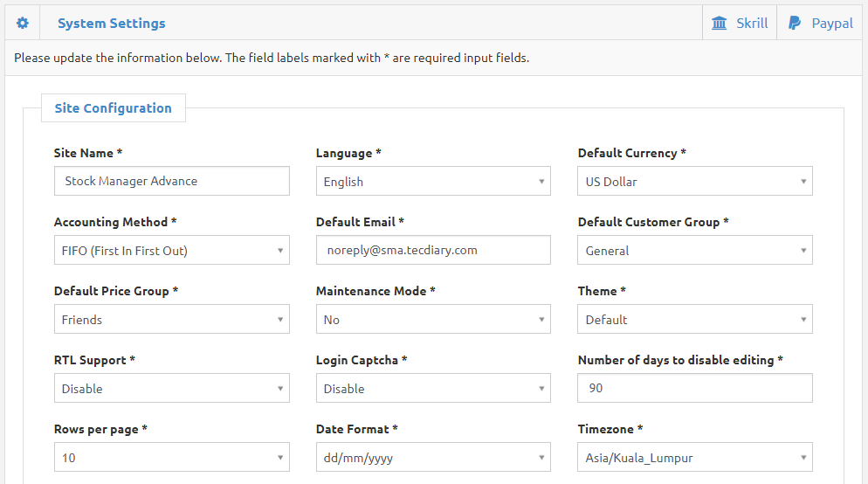Screen dimensions: 868x484
Task: Expand the Rows per page dropdown
Action: click(172, 458)
